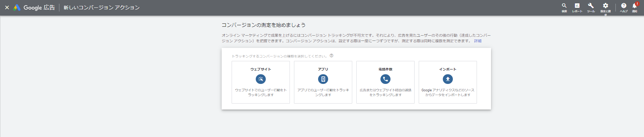This screenshot has width=644, height=137.
Task: Select the アプリ phone icon
Action: point(323,79)
